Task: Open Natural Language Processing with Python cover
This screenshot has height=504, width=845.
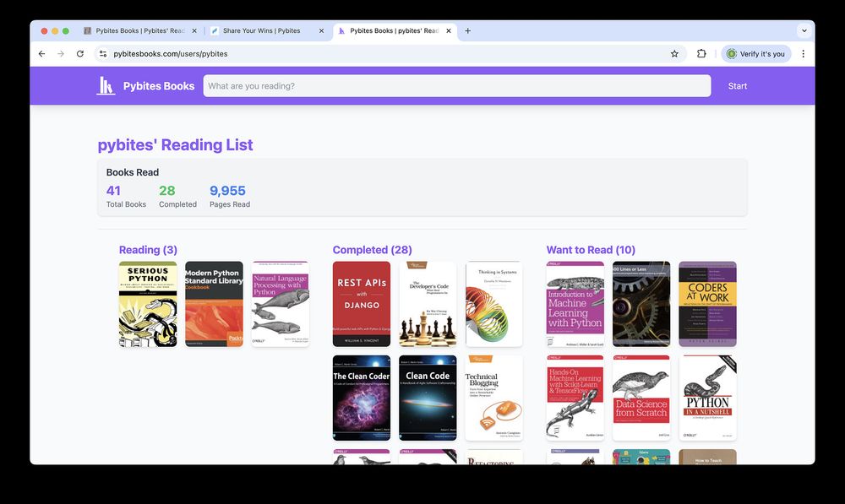Action: coord(281,304)
